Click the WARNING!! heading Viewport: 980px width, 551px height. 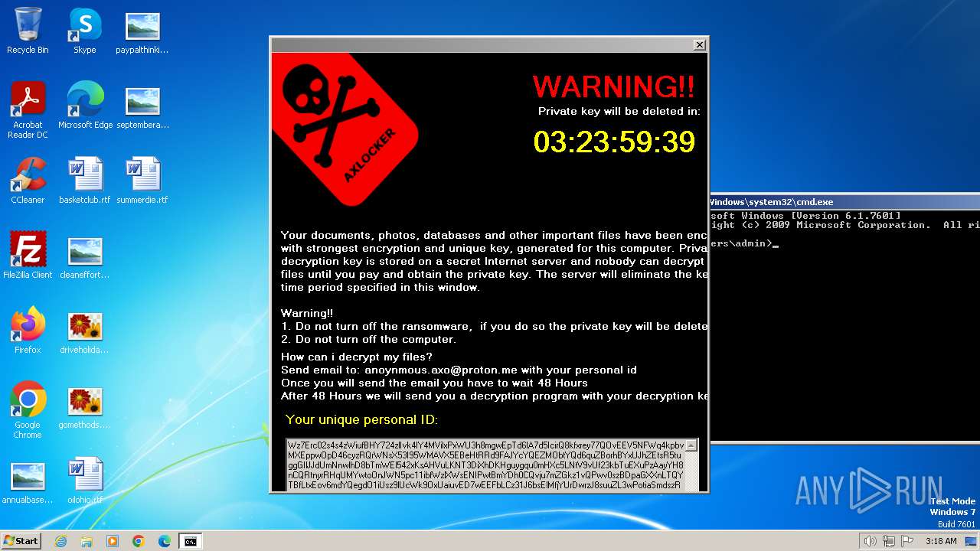(x=614, y=86)
